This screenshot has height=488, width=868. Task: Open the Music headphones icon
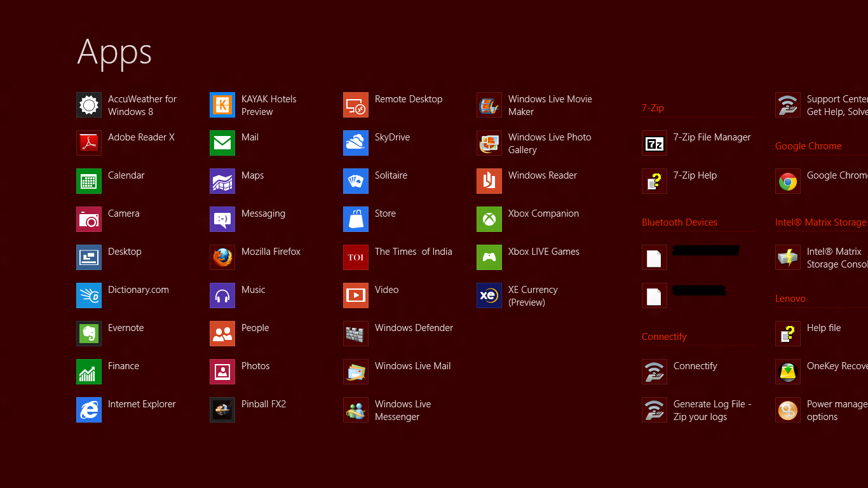pos(222,295)
